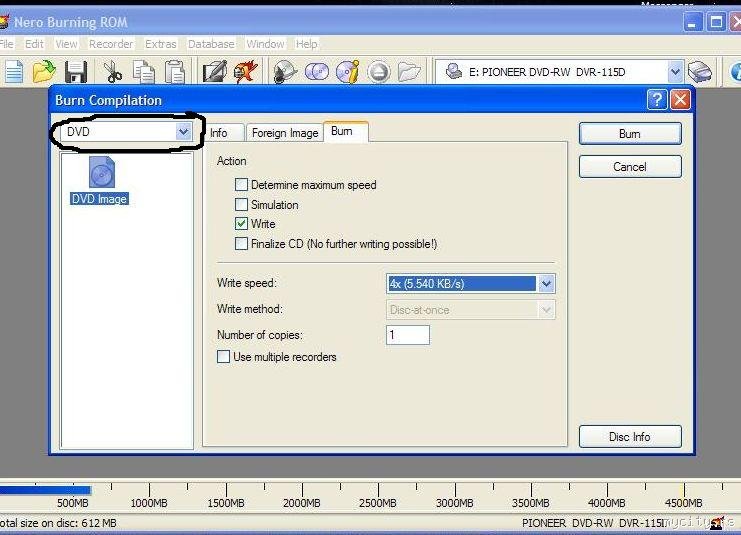Open the Extras menu
The image size is (741, 535).
pos(161,44)
